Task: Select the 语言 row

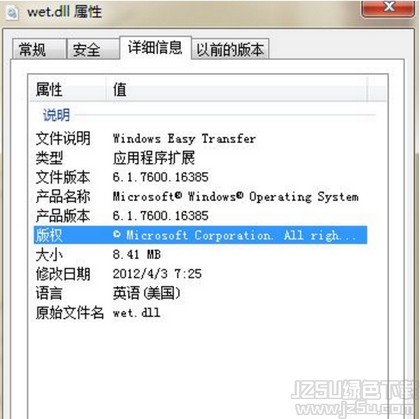Action: pos(200,293)
